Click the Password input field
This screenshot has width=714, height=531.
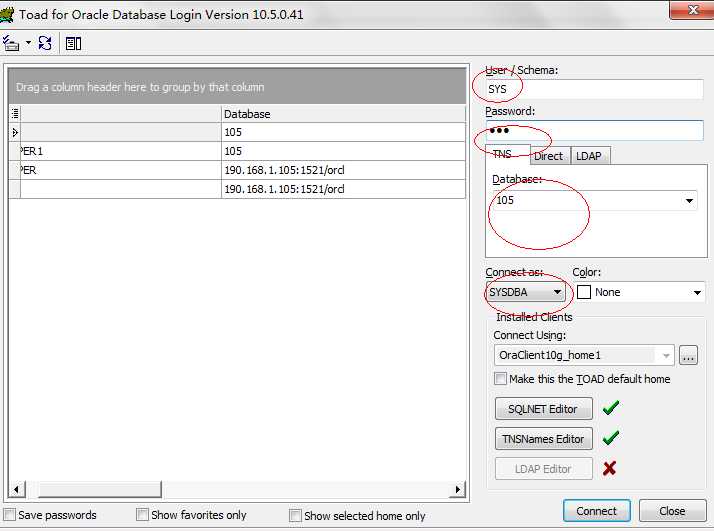594,131
